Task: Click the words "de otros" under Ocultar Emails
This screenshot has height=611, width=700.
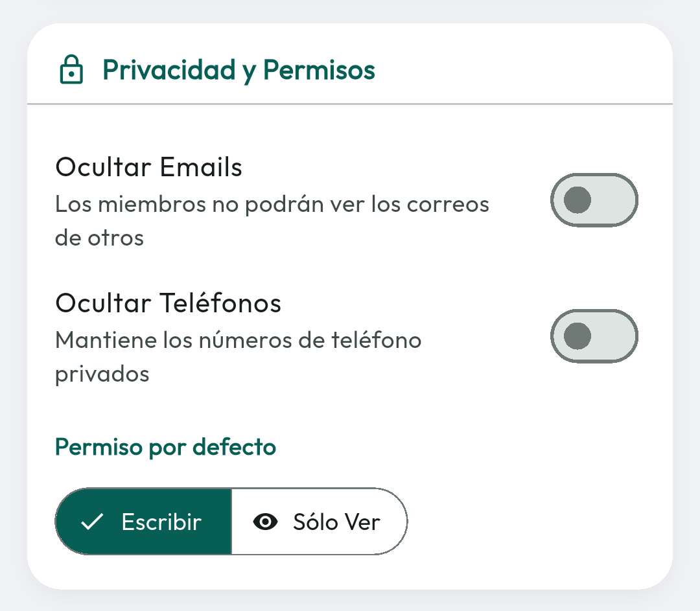Action: point(99,238)
